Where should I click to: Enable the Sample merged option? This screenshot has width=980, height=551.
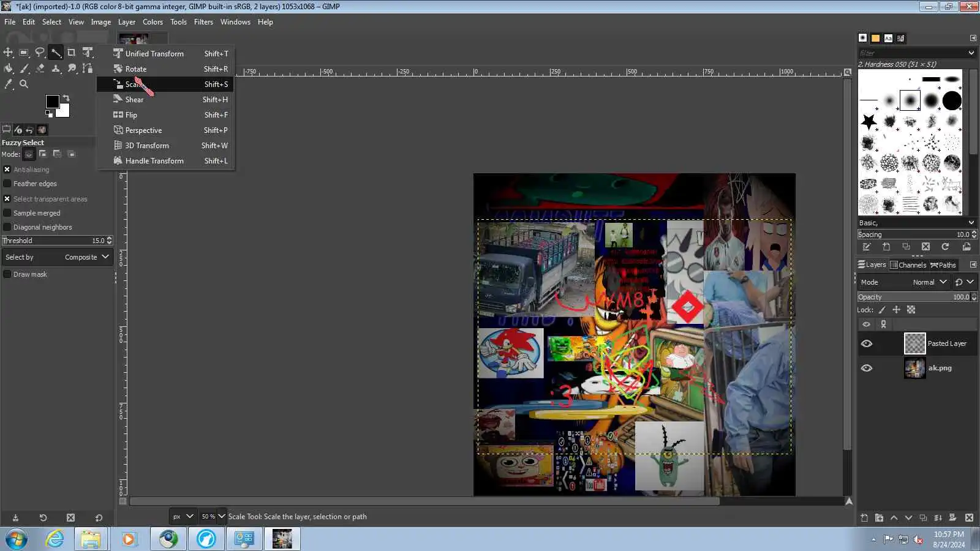(x=7, y=213)
